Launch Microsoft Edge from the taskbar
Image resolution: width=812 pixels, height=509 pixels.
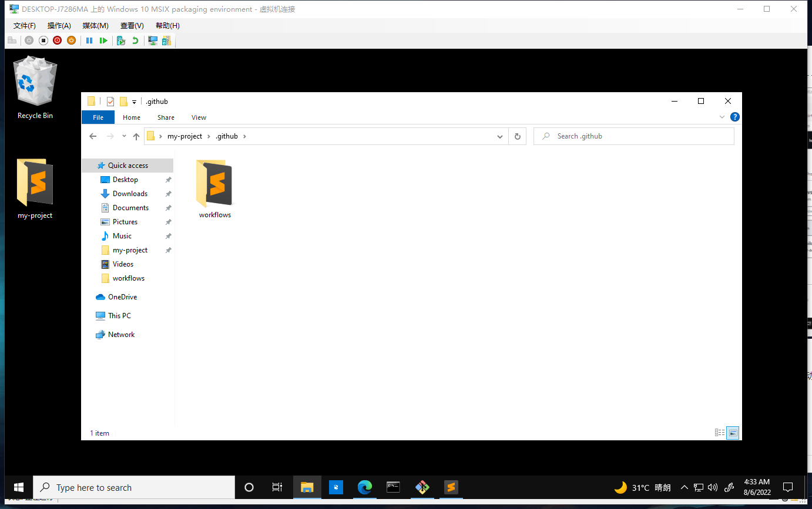[x=365, y=487]
